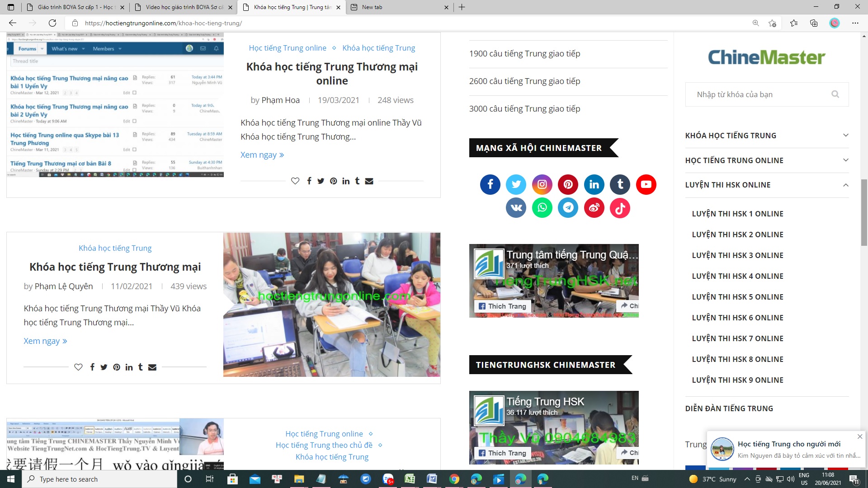Open the TikTok social icon

620,208
